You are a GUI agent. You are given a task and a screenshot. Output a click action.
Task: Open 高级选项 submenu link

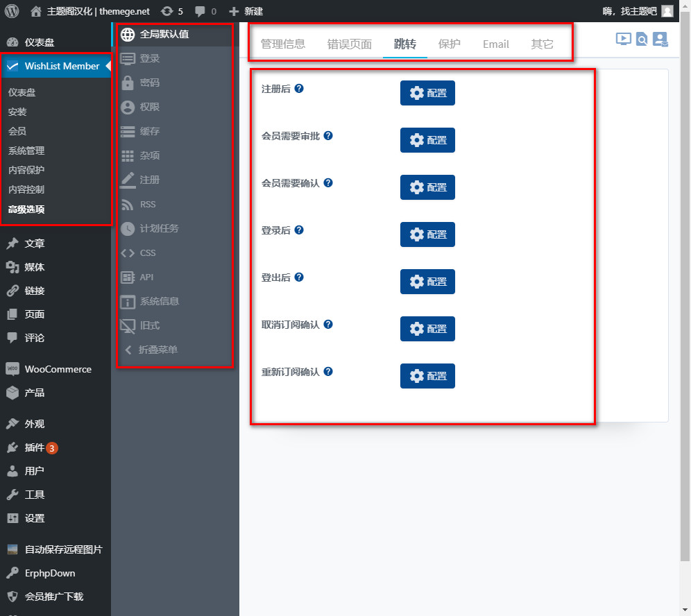click(x=26, y=209)
